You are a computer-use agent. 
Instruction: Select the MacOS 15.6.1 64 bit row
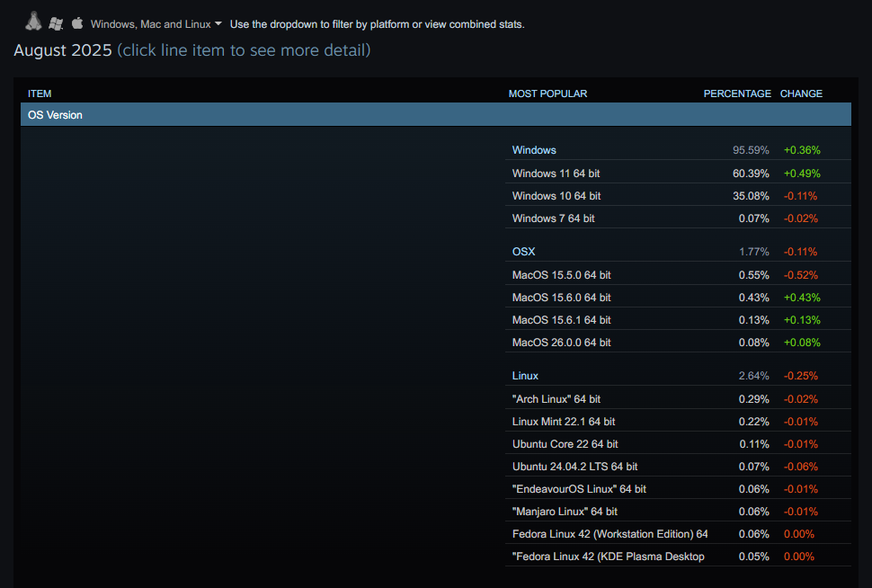678,319
